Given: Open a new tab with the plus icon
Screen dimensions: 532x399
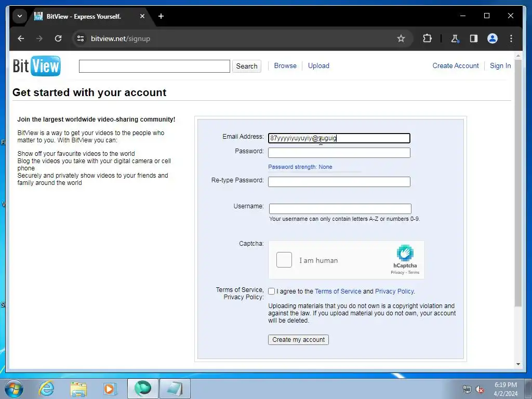Looking at the screenshot, I should 161,16.
